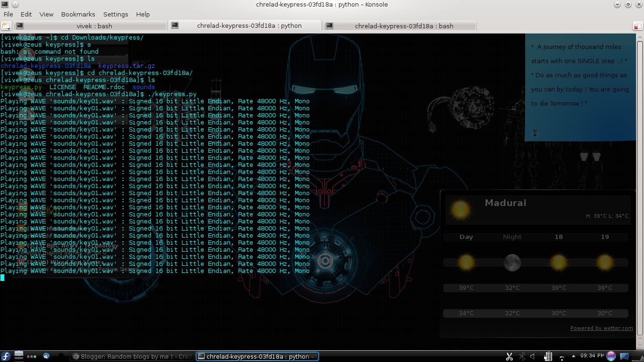Click the current sun icon beside Madurai
644x362 pixels.
tap(461, 209)
